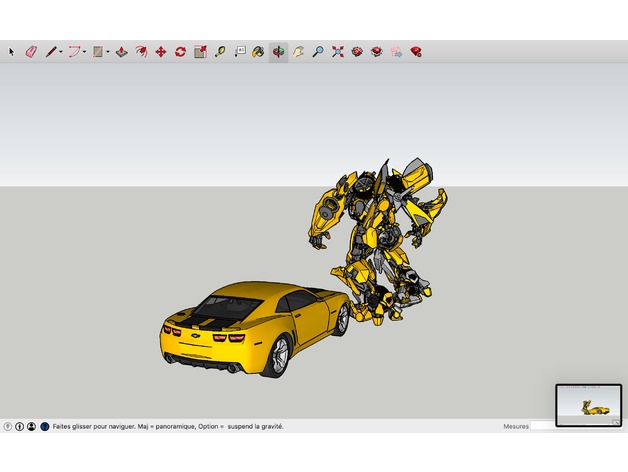Activate the Orbit tool

[278, 52]
